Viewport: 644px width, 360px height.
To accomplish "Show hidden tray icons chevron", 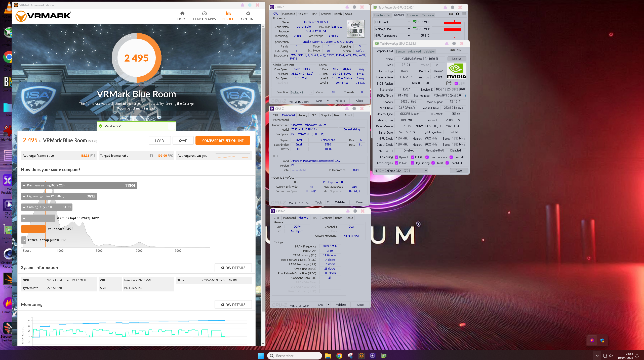I will (597, 355).
